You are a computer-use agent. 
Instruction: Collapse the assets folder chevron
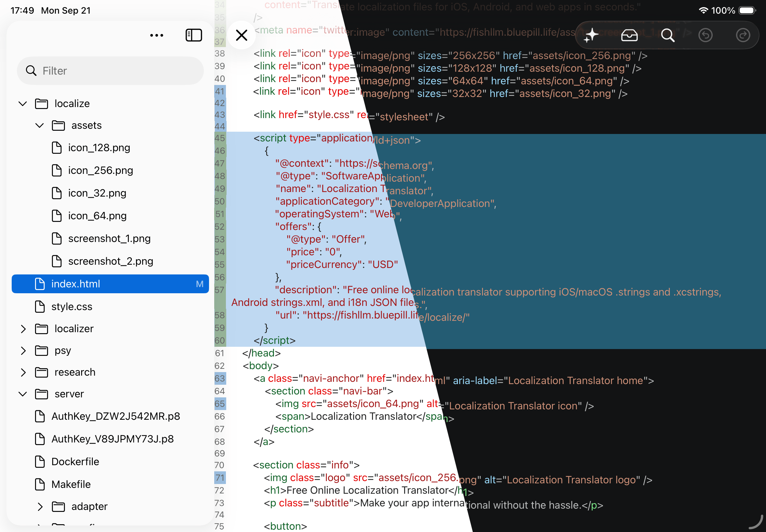(40, 125)
